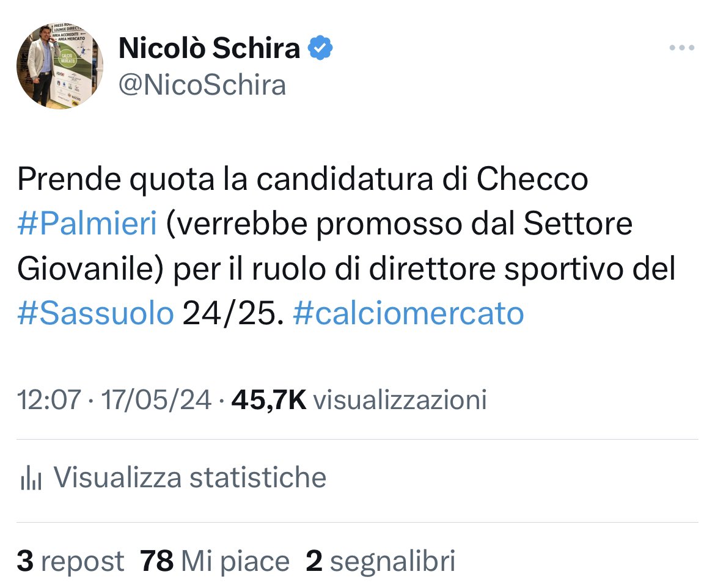The width and height of the screenshot is (715, 588).
Task: Show the 78 Mi piace list
Action: pos(215,561)
